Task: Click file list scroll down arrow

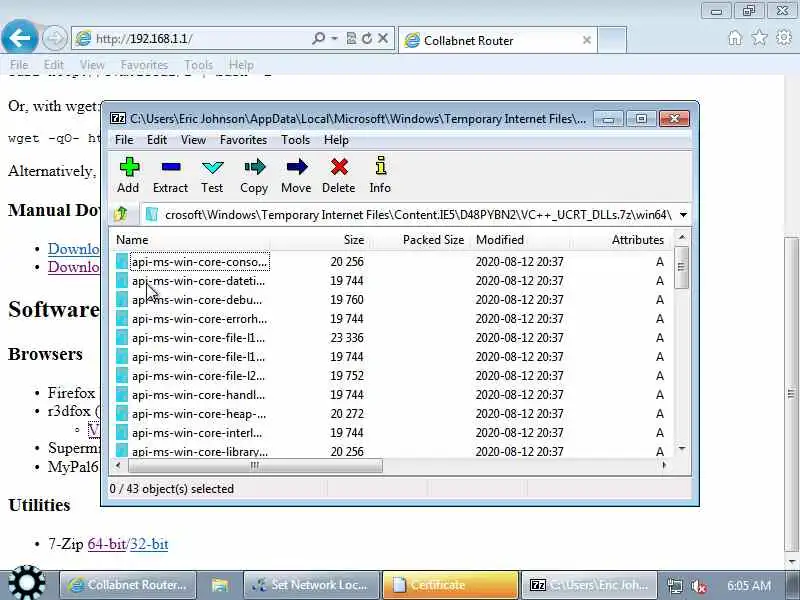Action: (682, 448)
